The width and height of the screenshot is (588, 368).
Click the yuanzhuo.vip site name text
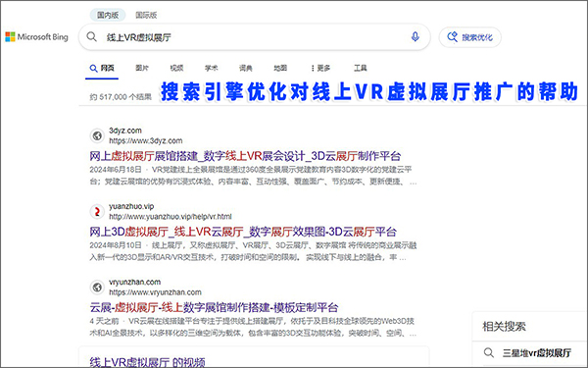(x=131, y=206)
